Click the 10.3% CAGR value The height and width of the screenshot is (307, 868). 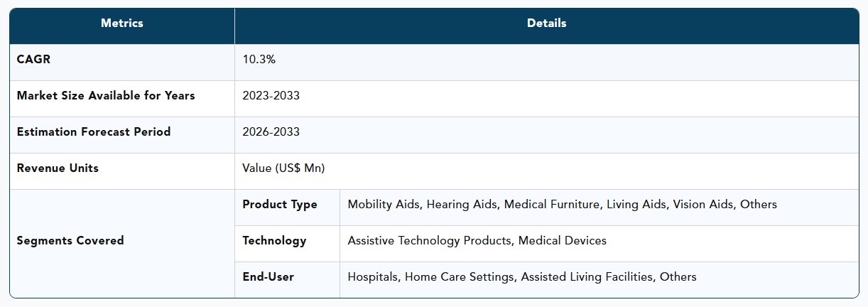[259, 60]
